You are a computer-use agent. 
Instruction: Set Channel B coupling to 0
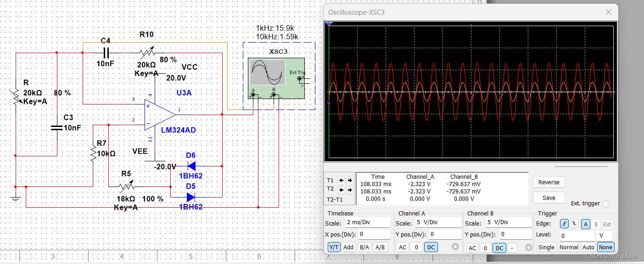pos(485,248)
